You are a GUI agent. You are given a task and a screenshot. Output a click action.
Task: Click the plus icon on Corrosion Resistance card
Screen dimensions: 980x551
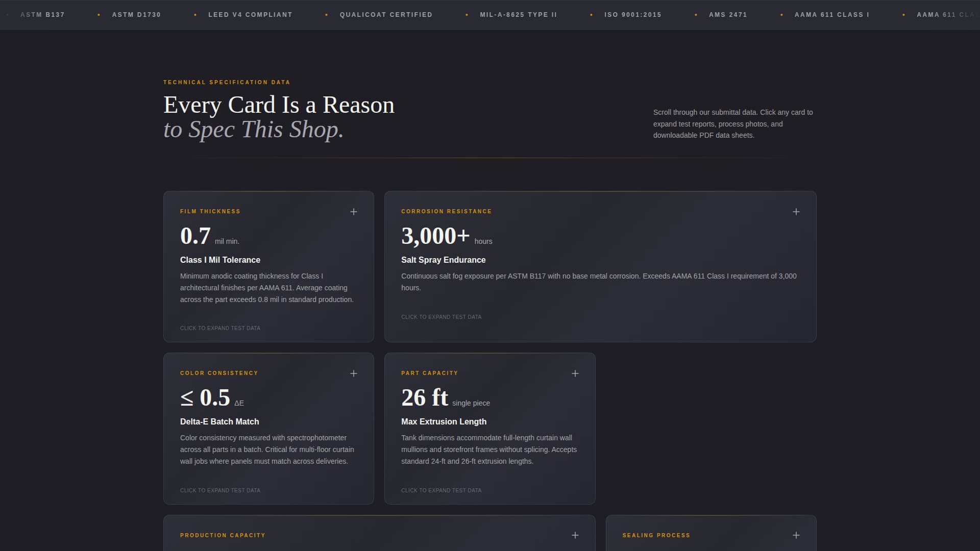tap(796, 211)
